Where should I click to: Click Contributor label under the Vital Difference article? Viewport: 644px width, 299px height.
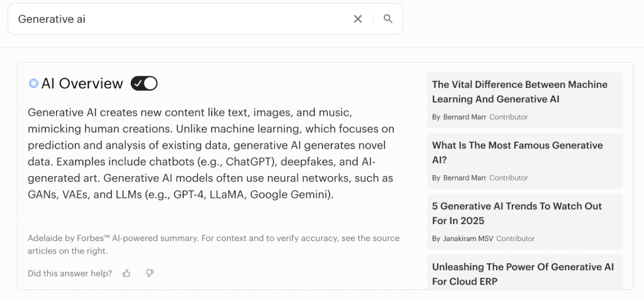point(508,117)
